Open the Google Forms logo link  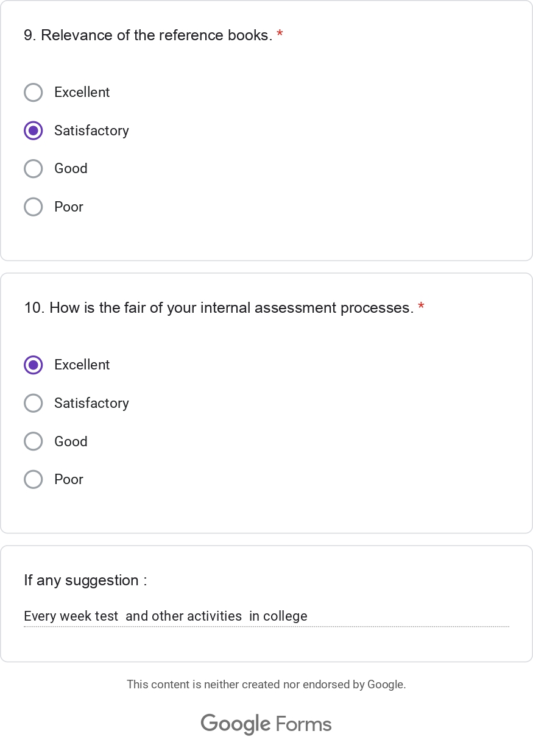tap(266, 724)
